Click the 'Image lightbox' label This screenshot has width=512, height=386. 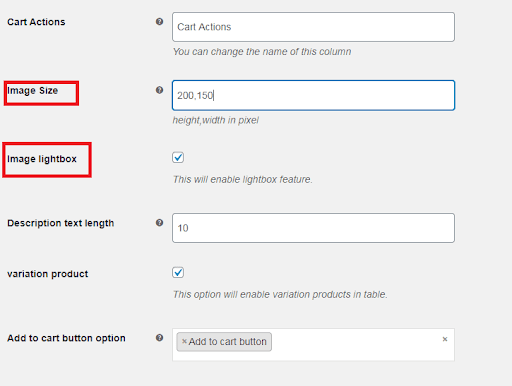point(42,159)
